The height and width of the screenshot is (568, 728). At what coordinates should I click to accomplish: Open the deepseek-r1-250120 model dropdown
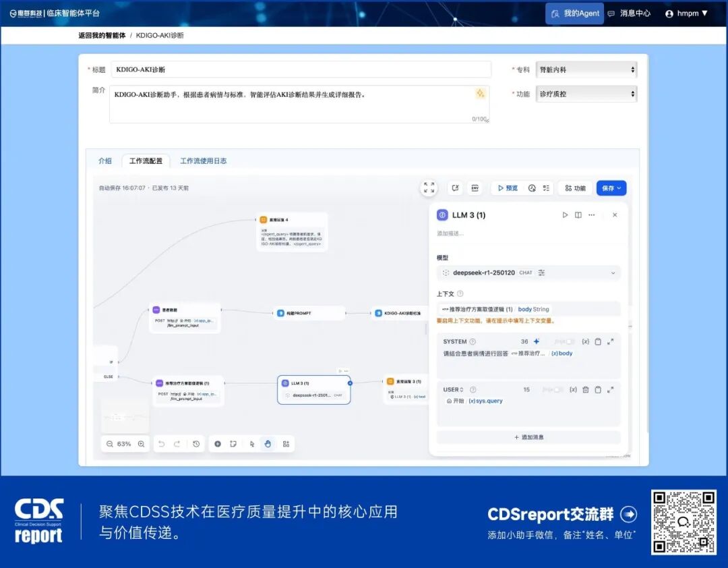pyautogui.click(x=528, y=273)
